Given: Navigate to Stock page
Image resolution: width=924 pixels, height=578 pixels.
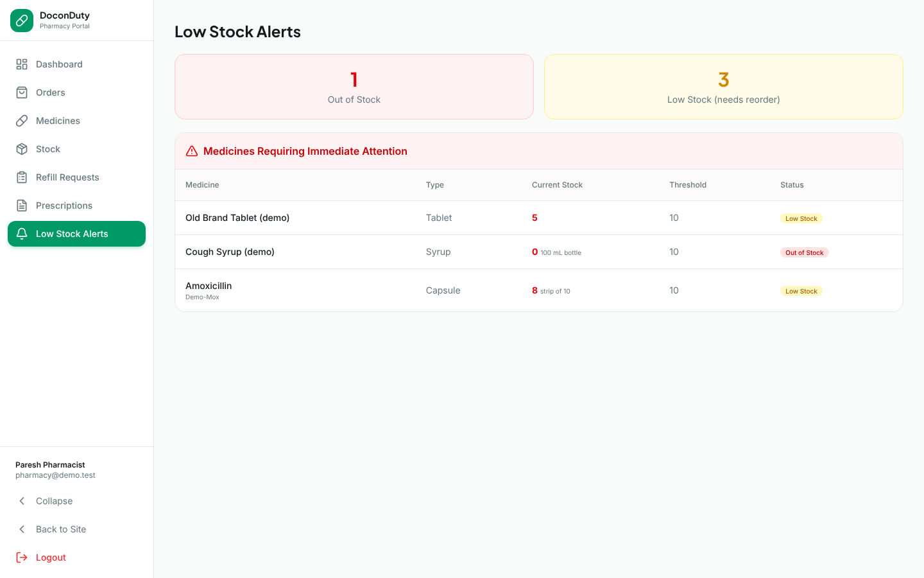Looking at the screenshot, I should click(76, 149).
